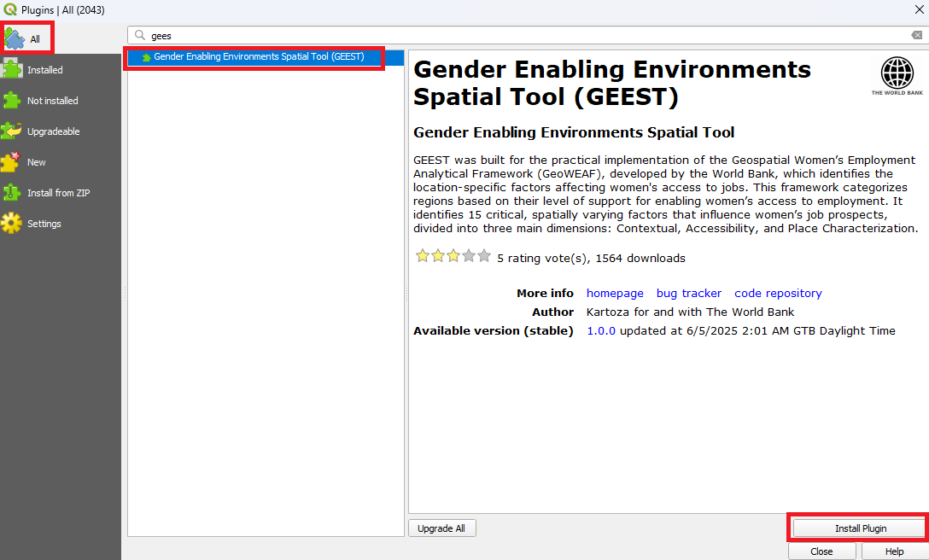Click the Upgradeable tab arrow puzzle icon
Viewport: 929px width, 560px height.
(x=12, y=131)
